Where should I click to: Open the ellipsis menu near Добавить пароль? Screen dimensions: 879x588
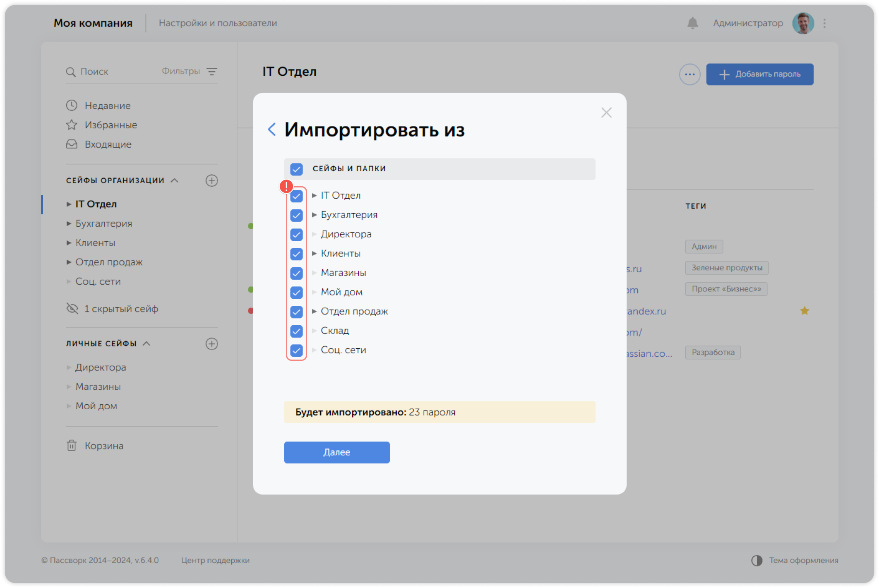689,74
